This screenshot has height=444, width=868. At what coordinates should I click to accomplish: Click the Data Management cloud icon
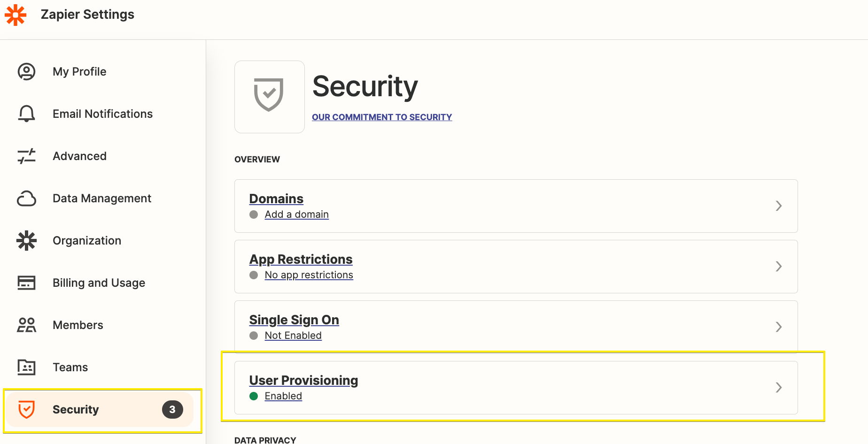click(x=26, y=199)
